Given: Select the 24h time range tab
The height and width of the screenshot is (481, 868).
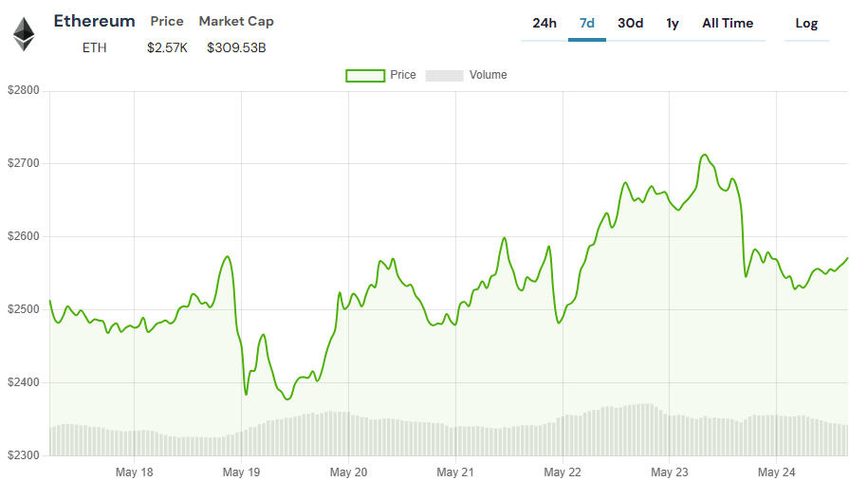Looking at the screenshot, I should coord(545,24).
